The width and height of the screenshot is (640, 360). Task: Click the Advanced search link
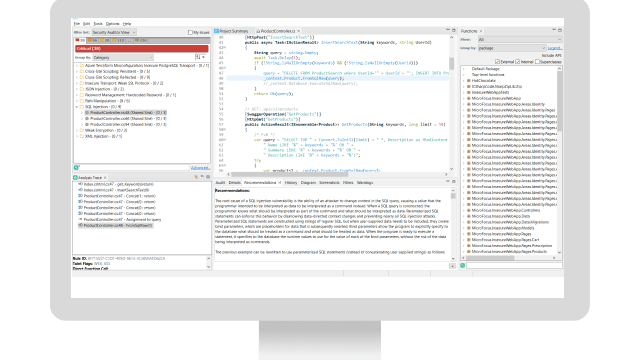pos(200,168)
